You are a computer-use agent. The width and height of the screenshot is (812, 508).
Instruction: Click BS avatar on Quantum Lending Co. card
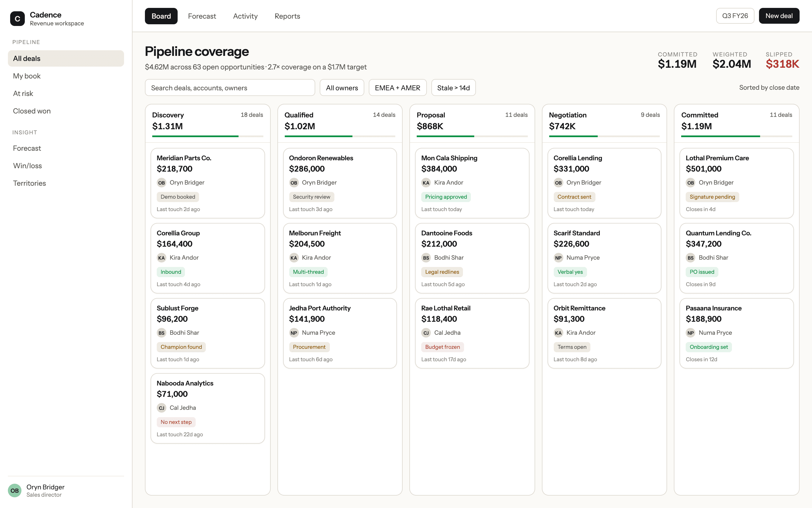[690, 258]
